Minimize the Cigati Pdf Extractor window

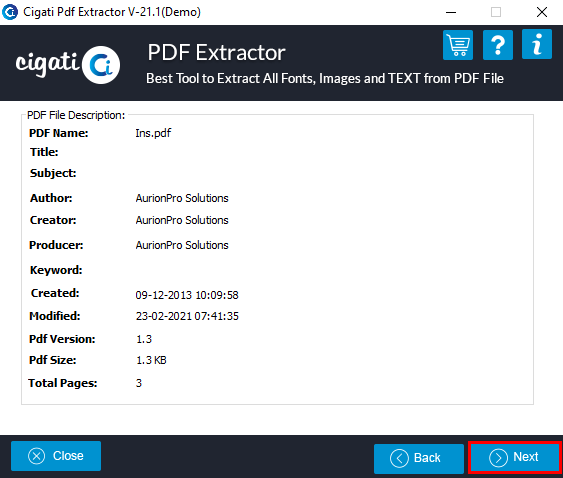451,12
